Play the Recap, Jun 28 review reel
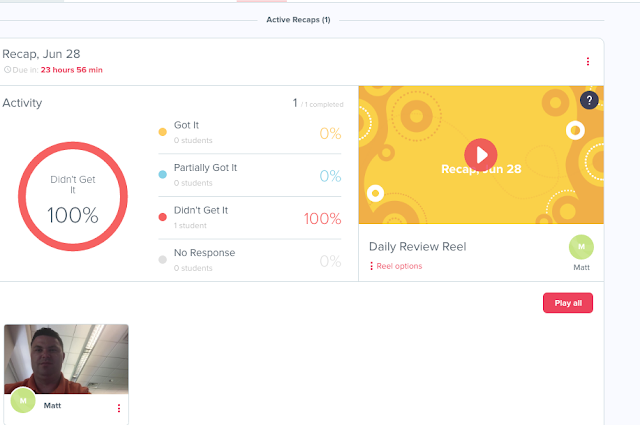640x425 pixels. click(x=480, y=155)
